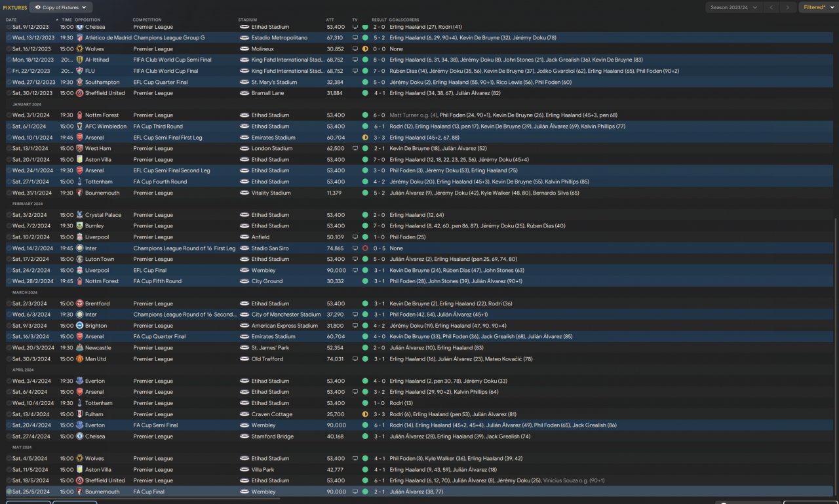Sort by the RESULT column header
This screenshot has width=839, height=504.
coord(379,20)
